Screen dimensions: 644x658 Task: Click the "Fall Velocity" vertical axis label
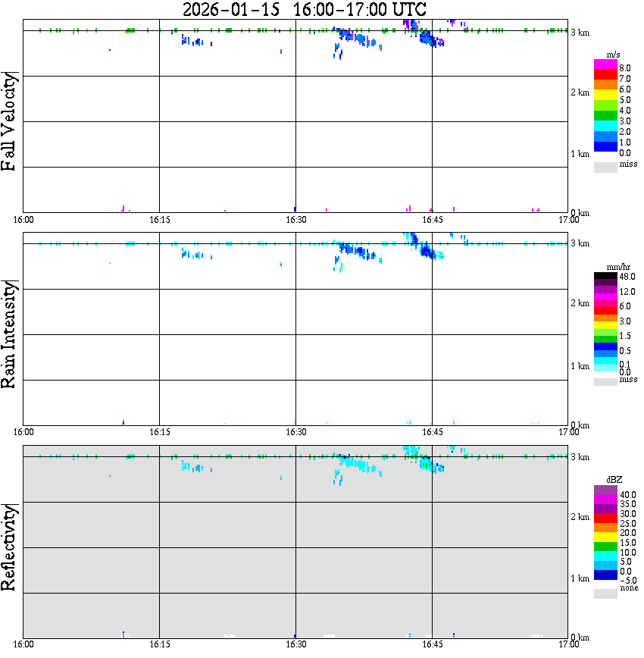click(x=8, y=121)
